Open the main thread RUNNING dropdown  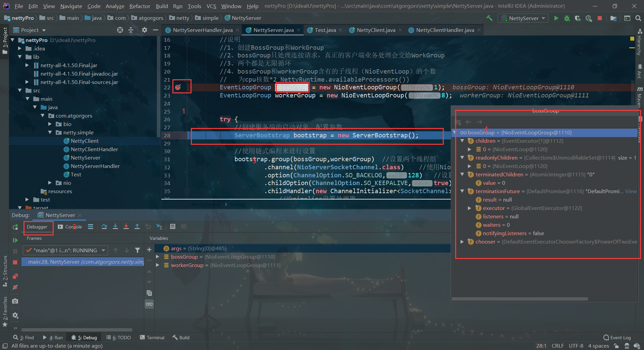(65, 250)
